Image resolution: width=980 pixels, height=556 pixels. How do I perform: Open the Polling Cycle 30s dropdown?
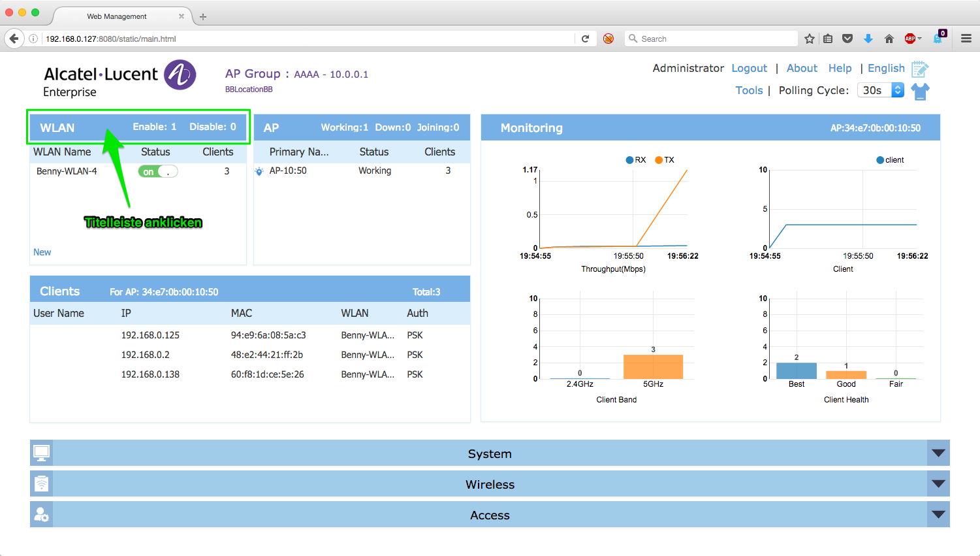pyautogui.click(x=880, y=90)
